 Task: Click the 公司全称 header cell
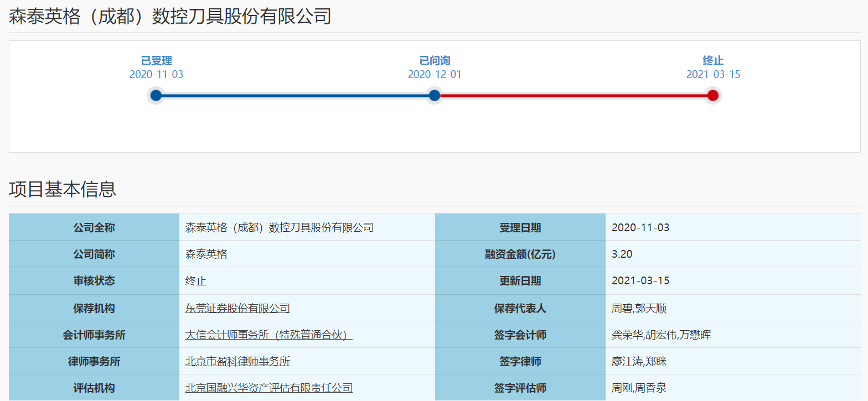click(94, 227)
